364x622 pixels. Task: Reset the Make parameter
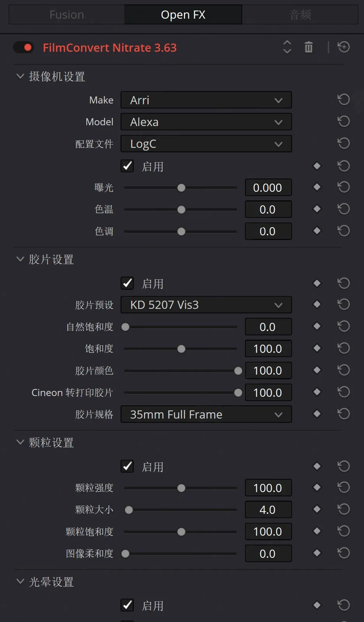343,100
